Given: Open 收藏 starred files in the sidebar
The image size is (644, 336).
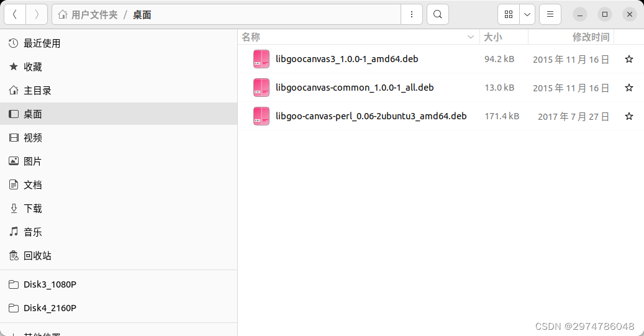Looking at the screenshot, I should 119,66.
